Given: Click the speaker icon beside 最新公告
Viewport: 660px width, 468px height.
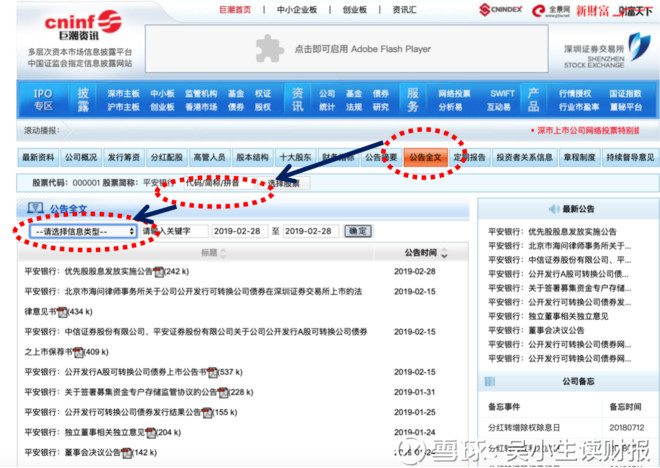Looking at the screenshot, I should 554,209.
